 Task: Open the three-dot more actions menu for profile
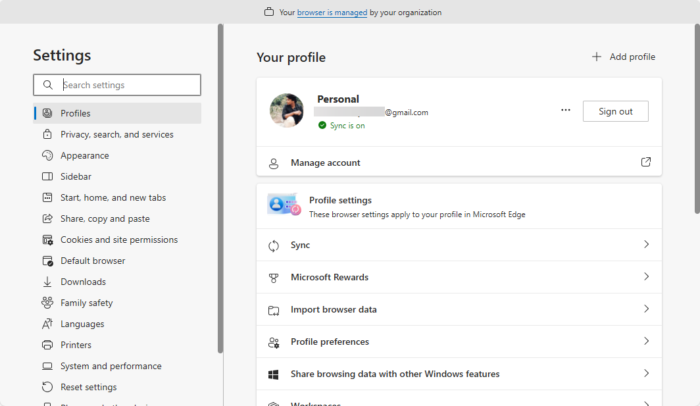pos(566,111)
